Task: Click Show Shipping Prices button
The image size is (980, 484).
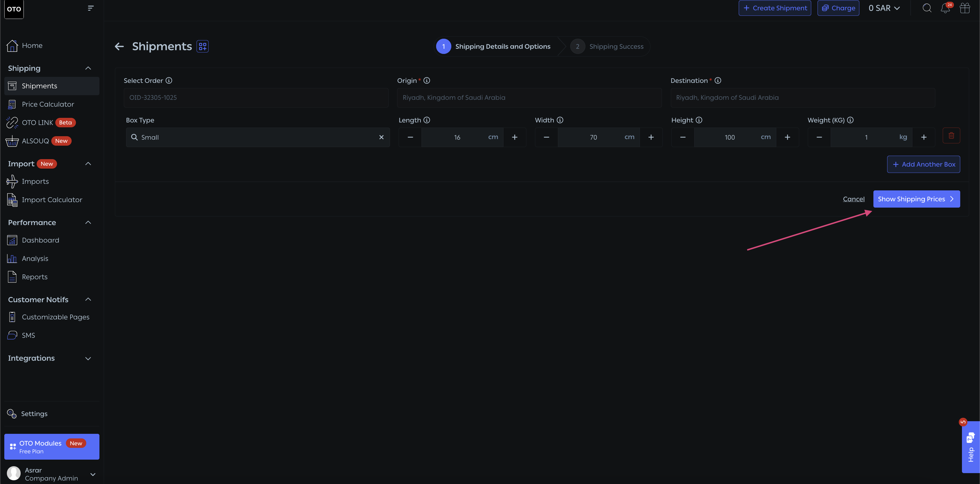Action: [916, 199]
